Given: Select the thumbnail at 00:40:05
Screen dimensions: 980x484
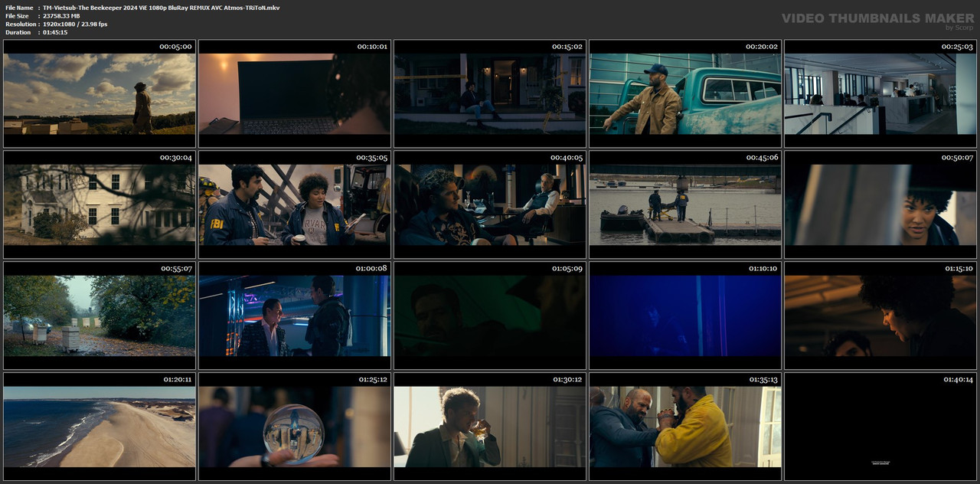Looking at the screenshot, I should click(490, 204).
